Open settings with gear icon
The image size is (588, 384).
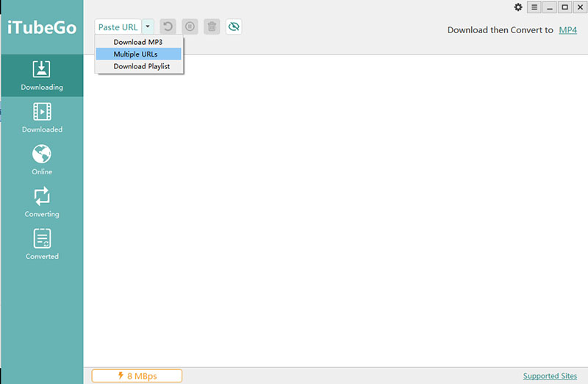518,7
